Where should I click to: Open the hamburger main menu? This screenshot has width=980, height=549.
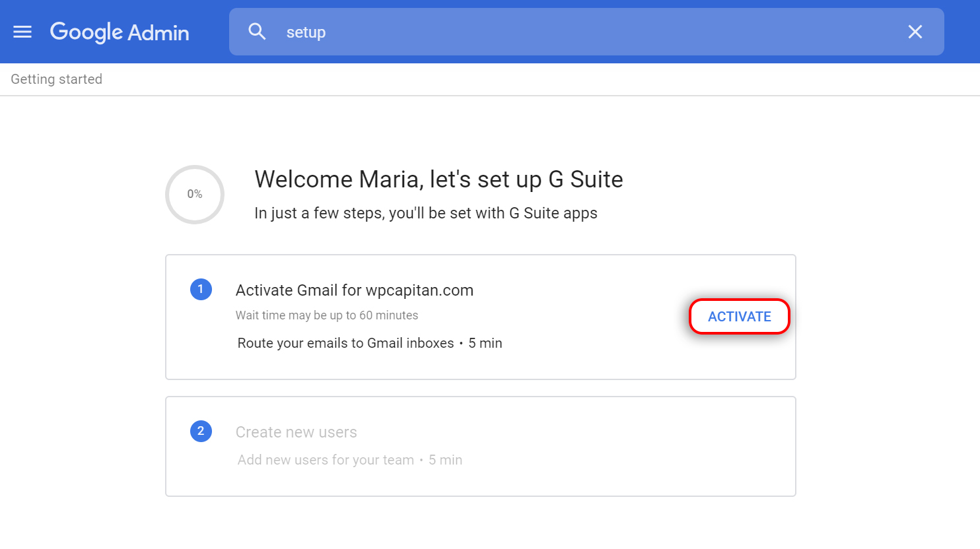(x=22, y=32)
